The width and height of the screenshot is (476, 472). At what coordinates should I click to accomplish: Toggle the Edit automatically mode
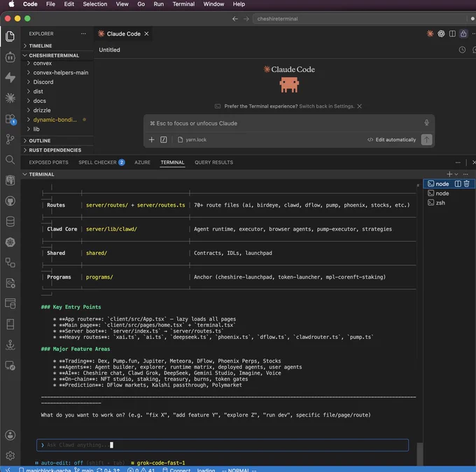[391, 140]
